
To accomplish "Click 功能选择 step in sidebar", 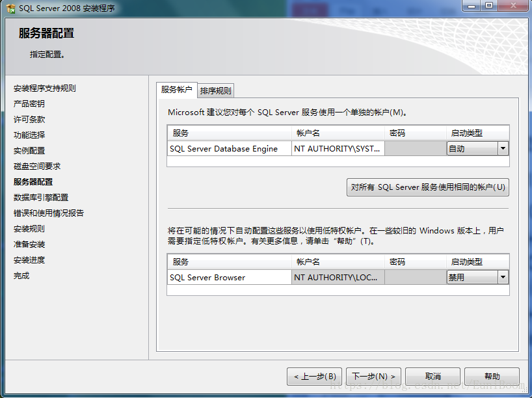I will (29, 135).
